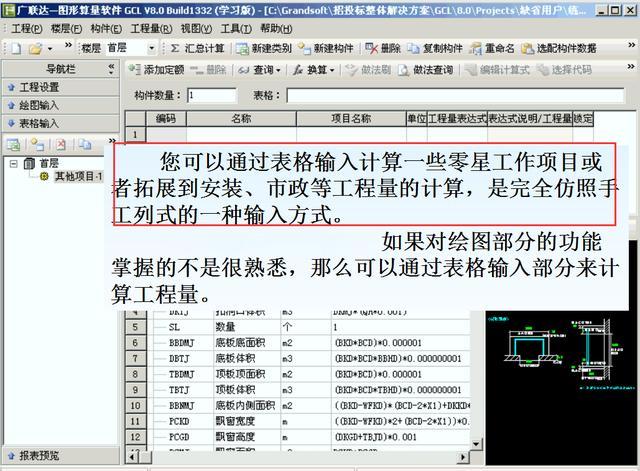Select the SL 数量 row
This screenshot has height=471, width=640.
pos(298,327)
